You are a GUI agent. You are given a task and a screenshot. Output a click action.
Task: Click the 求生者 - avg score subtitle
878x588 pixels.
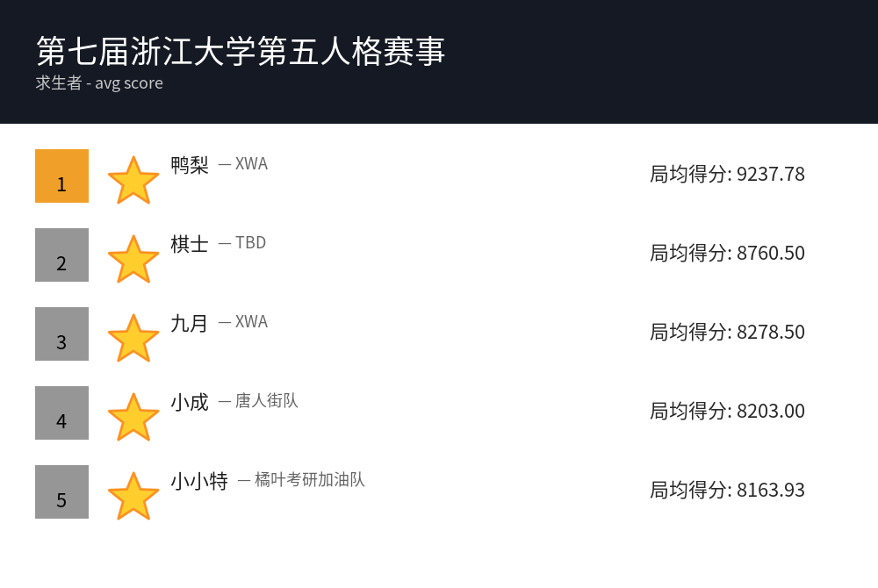coord(99,83)
